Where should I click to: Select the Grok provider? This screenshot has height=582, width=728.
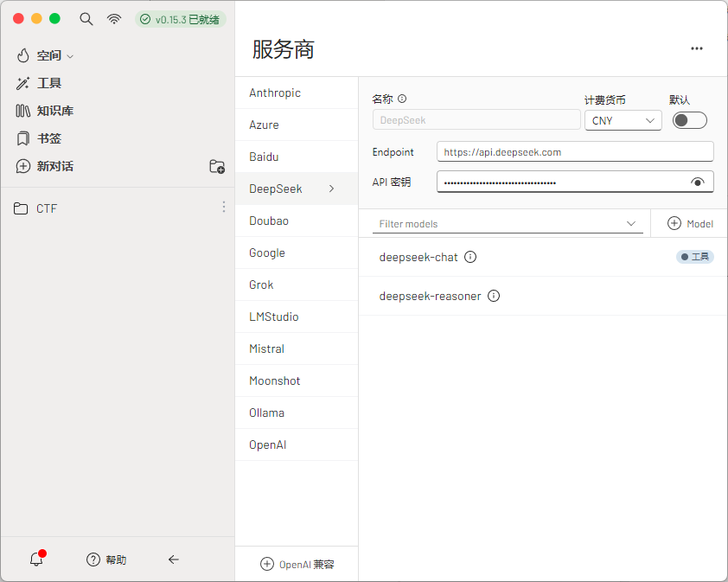coord(297,285)
